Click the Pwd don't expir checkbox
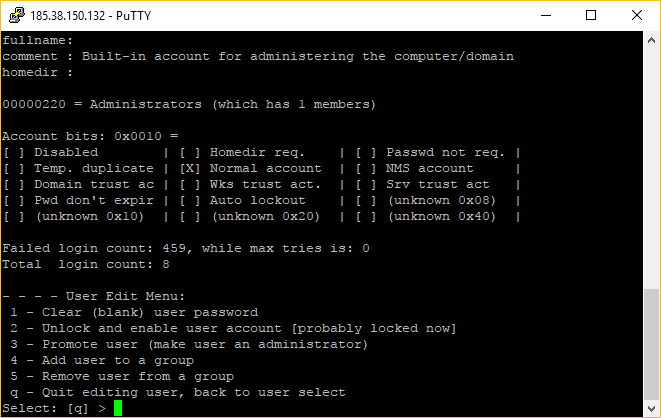 [14, 201]
